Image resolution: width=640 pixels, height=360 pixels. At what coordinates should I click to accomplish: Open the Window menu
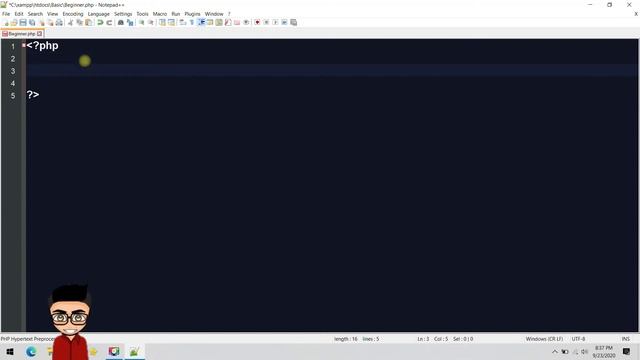(x=214, y=14)
